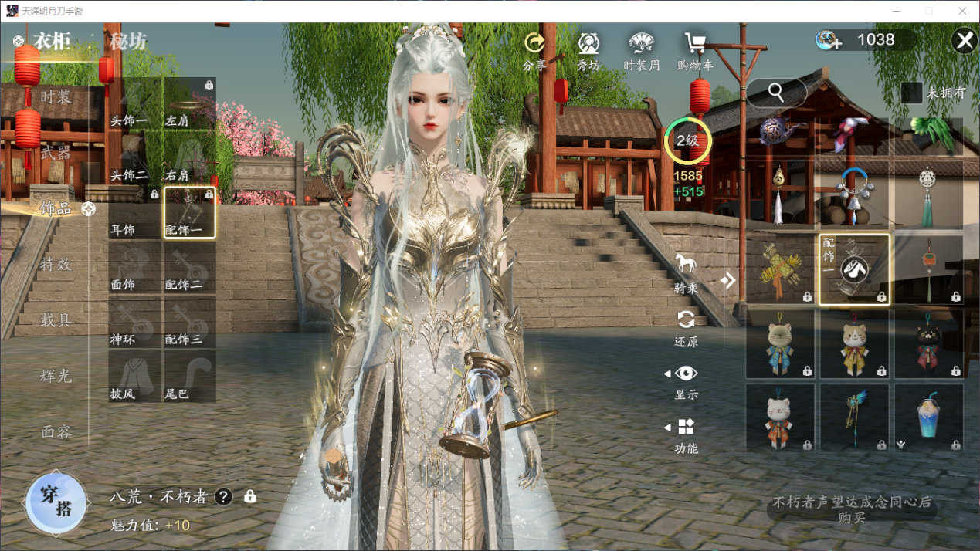The height and width of the screenshot is (551, 980).
Task: Select the hourglass 配饰一 slot icon
Action: 189,212
